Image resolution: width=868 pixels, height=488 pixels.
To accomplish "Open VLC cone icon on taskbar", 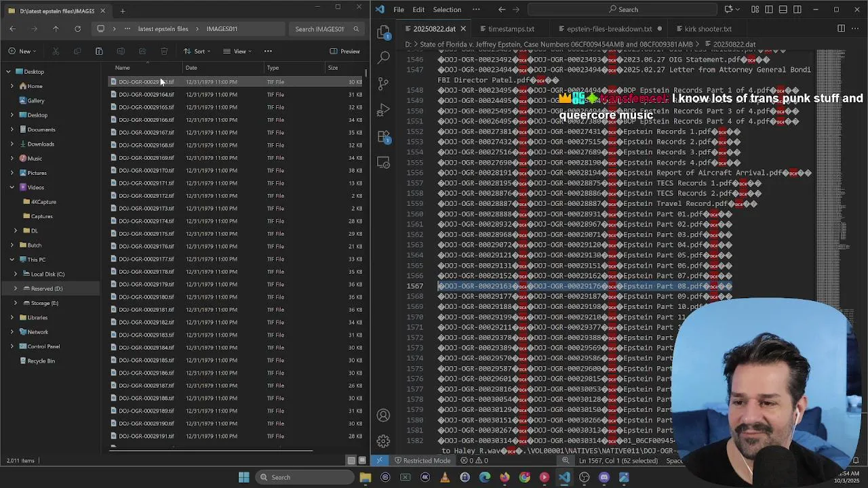I will point(445,477).
